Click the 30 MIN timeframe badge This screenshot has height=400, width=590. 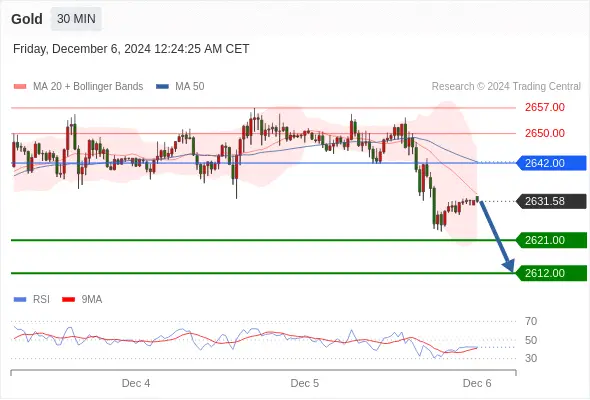click(x=76, y=18)
